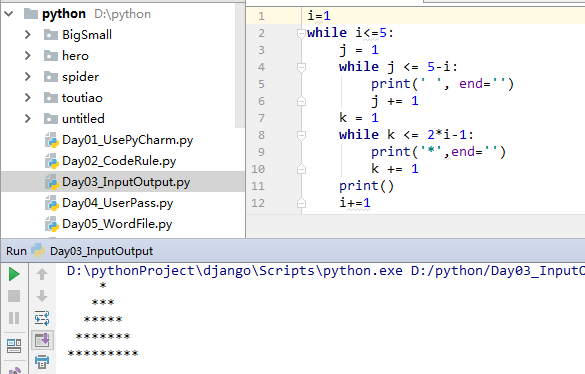Expand the BigSmall folder

[28, 35]
